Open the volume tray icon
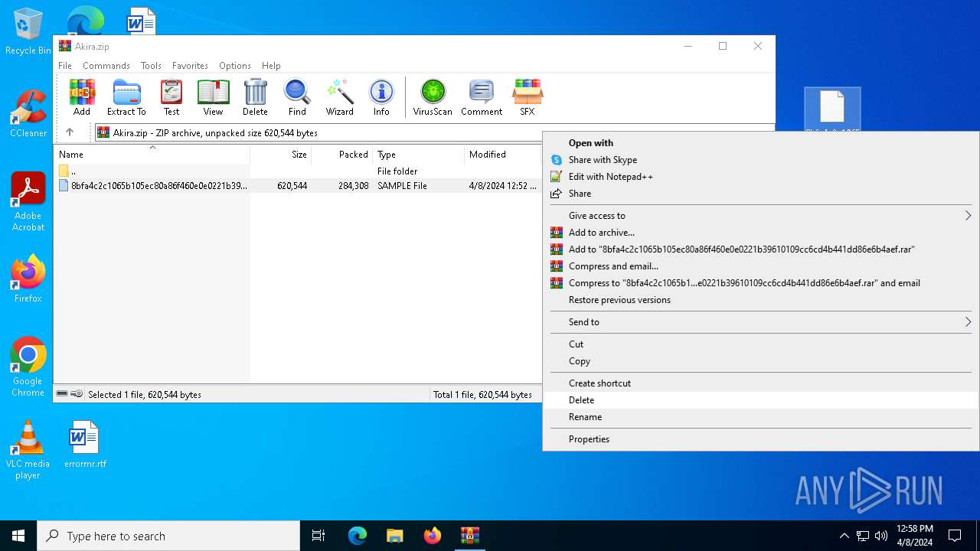 click(x=881, y=536)
